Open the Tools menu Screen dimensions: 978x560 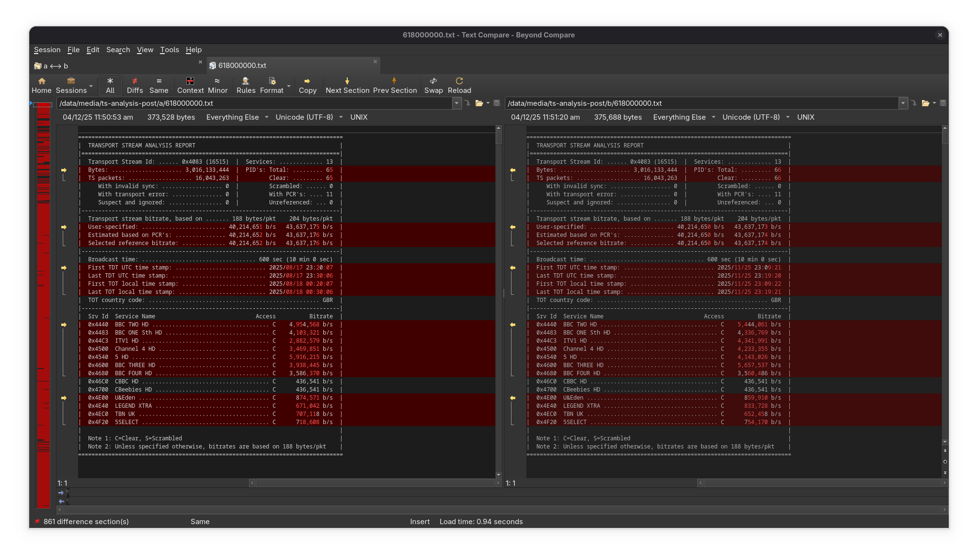tap(169, 50)
